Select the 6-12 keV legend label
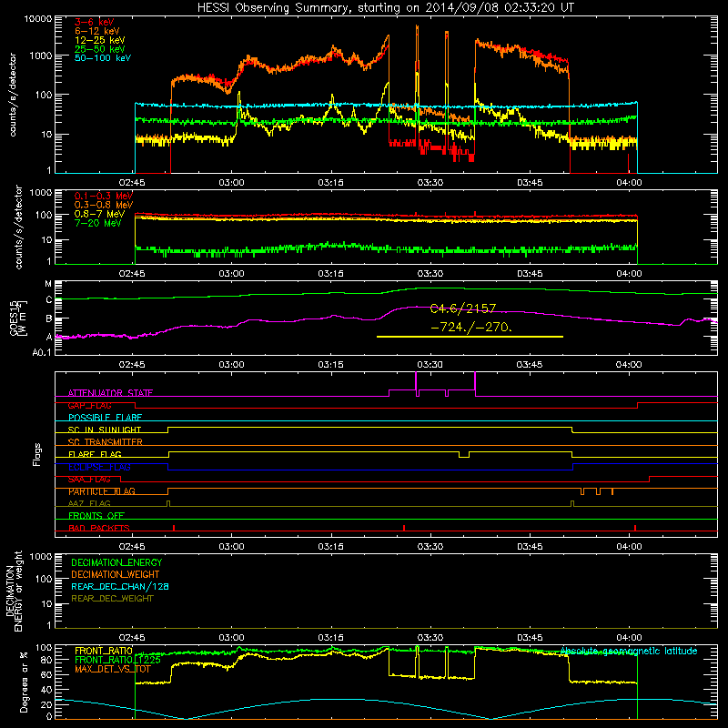Image resolution: width=728 pixels, height=728 pixels. [x=97, y=31]
